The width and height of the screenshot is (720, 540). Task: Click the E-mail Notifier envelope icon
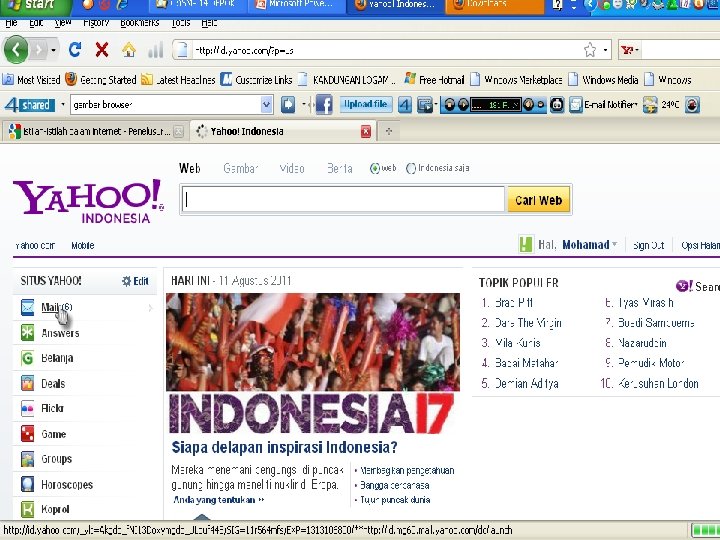575,105
